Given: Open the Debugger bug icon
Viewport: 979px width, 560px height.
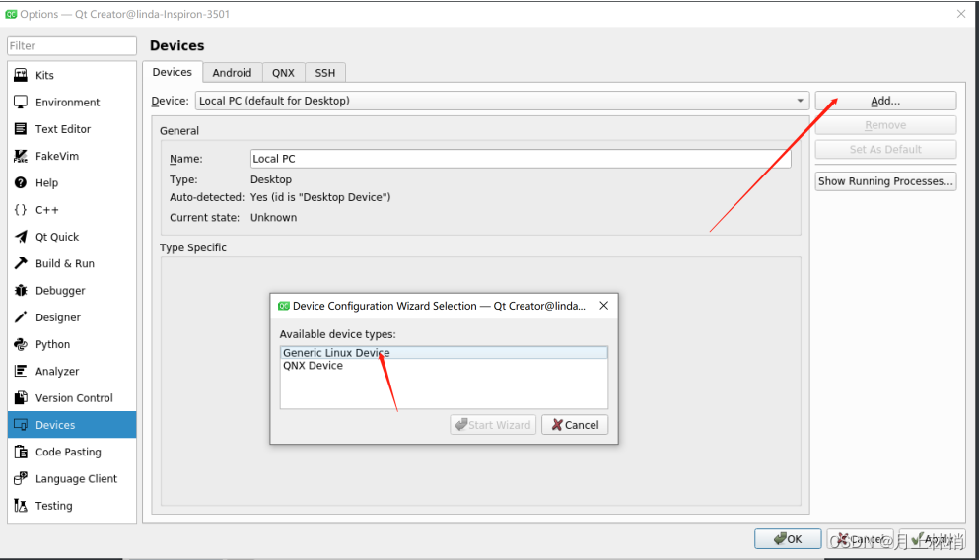Looking at the screenshot, I should [21, 290].
